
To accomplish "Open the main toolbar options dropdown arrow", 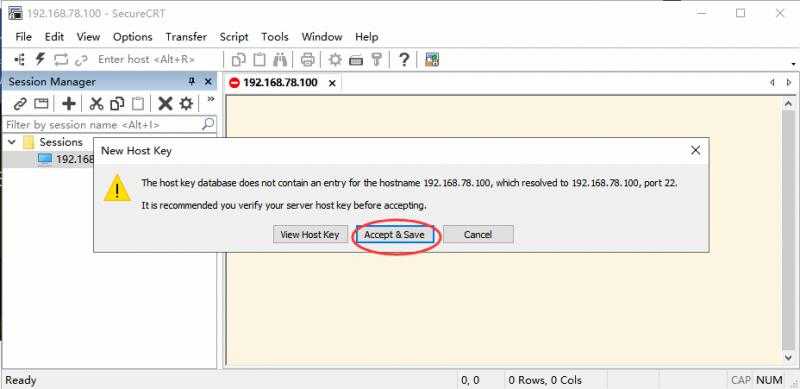I will (x=793, y=64).
